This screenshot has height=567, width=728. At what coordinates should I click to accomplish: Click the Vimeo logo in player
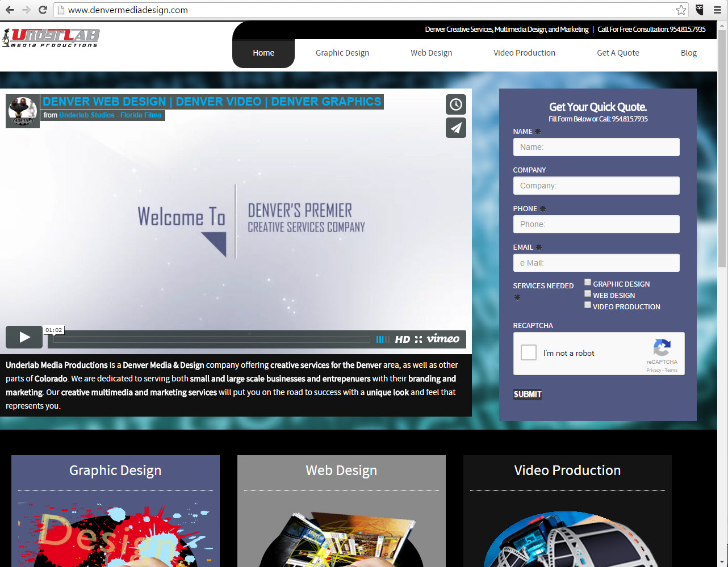coord(443,339)
